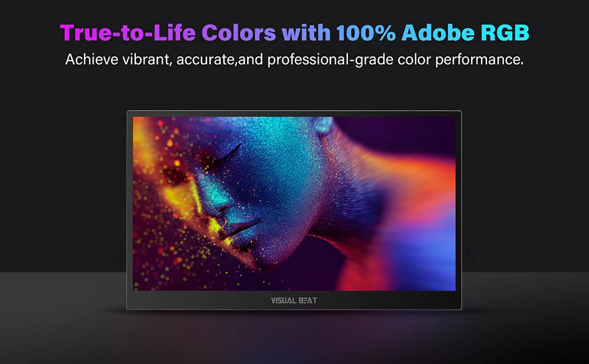Click the VISUAL BEAT logo on bezel
Image resolution: width=589 pixels, height=364 pixels.
point(294,300)
